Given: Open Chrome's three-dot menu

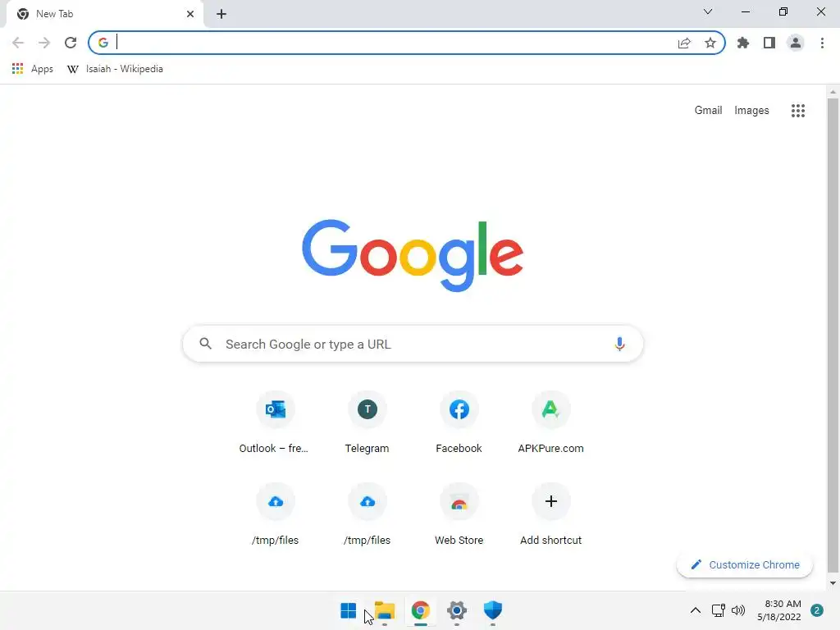Looking at the screenshot, I should pos(822,43).
